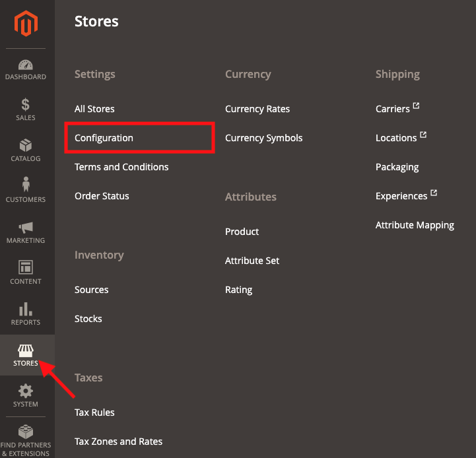Click the Magento logo icon

(x=26, y=24)
